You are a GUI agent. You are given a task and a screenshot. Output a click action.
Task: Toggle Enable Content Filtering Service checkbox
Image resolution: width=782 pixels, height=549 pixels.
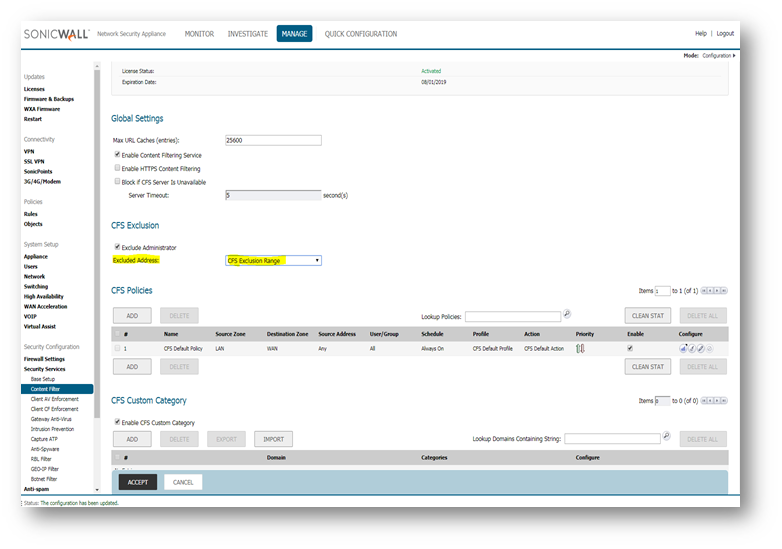[117, 155]
